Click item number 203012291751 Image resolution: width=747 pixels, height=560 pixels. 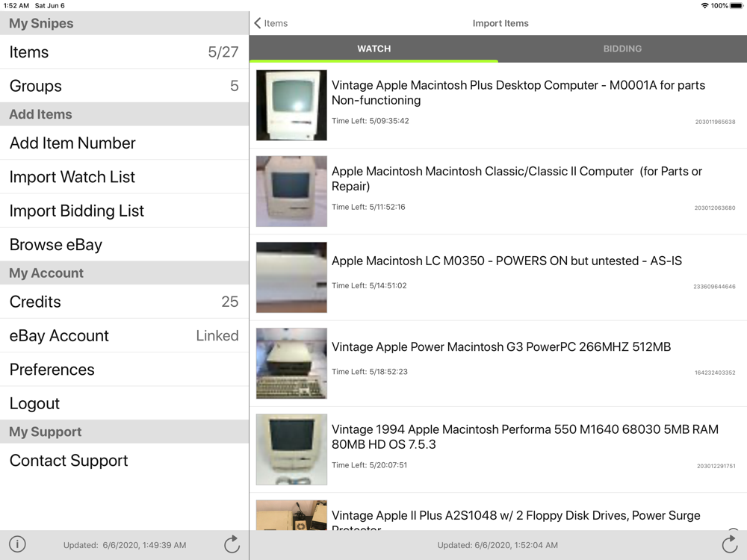(716, 466)
